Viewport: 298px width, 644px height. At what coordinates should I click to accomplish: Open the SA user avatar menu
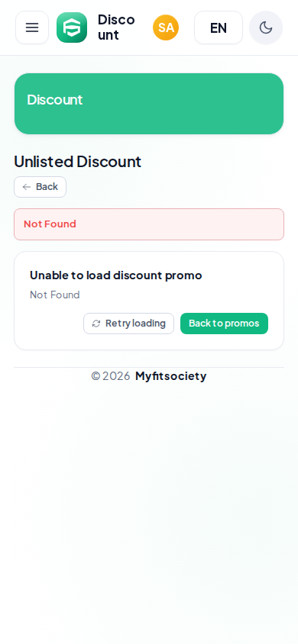(x=166, y=27)
